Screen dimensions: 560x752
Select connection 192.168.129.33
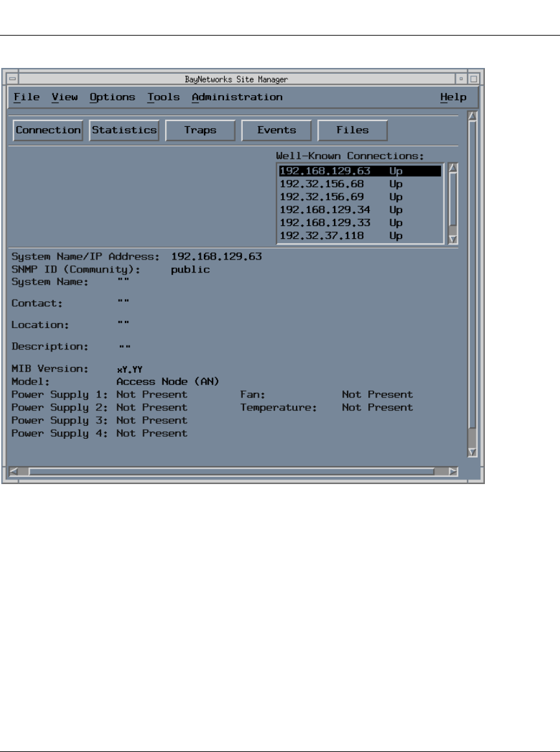(x=360, y=223)
